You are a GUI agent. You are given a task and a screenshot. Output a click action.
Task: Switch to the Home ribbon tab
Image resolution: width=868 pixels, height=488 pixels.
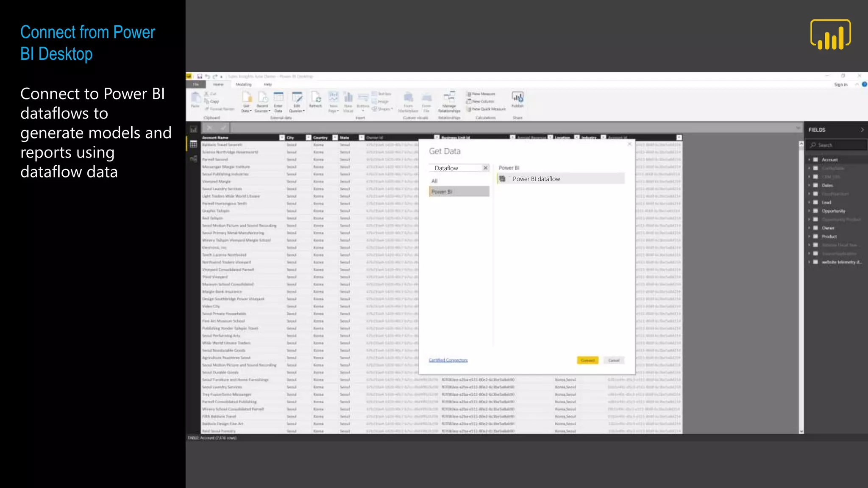218,84
